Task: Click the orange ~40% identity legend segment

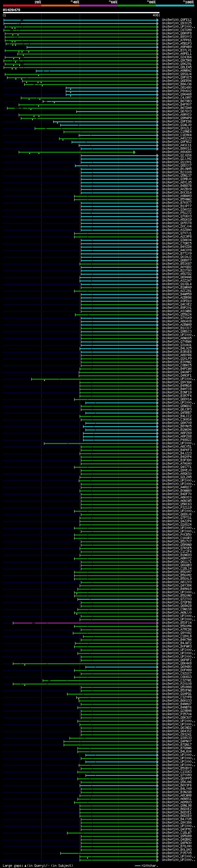Action: click(60, 6)
